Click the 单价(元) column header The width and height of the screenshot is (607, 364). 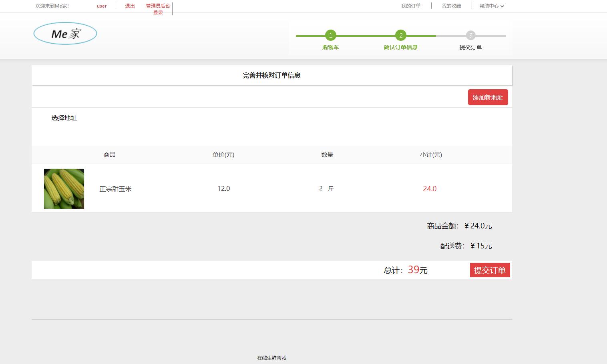(x=223, y=155)
